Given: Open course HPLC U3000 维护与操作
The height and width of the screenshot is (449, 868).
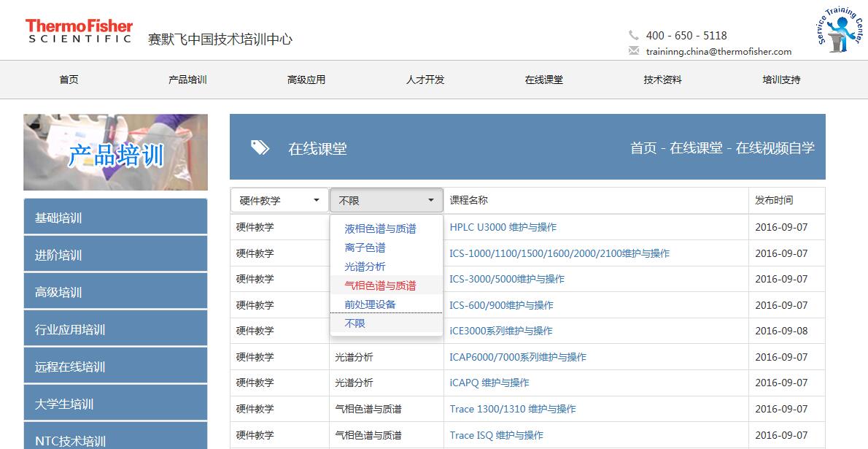Looking at the screenshot, I should (503, 227).
